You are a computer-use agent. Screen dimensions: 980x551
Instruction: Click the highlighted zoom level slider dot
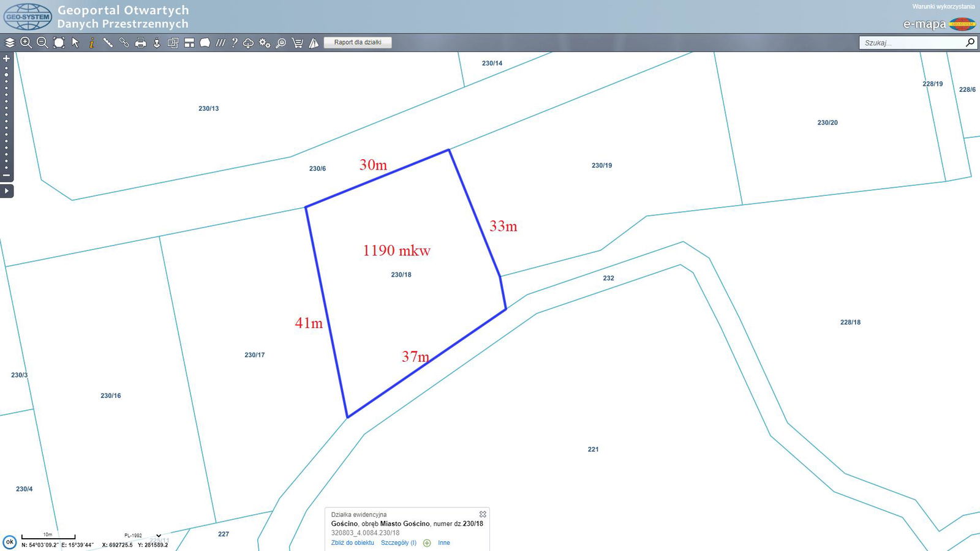pyautogui.click(x=7, y=75)
